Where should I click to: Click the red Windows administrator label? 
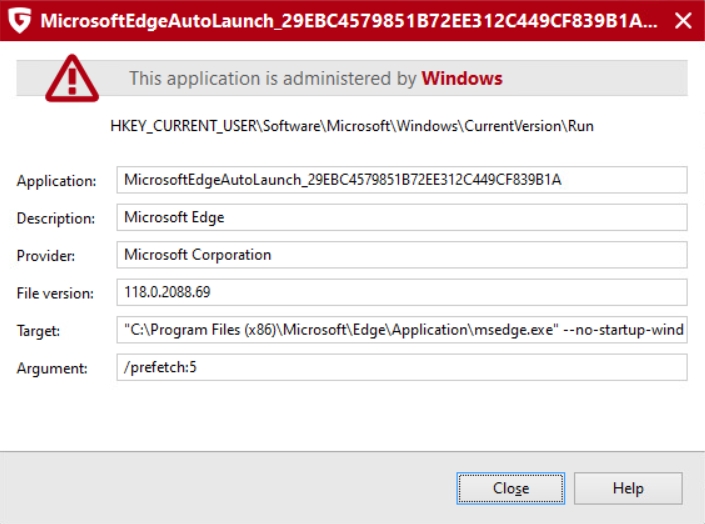pos(462,78)
